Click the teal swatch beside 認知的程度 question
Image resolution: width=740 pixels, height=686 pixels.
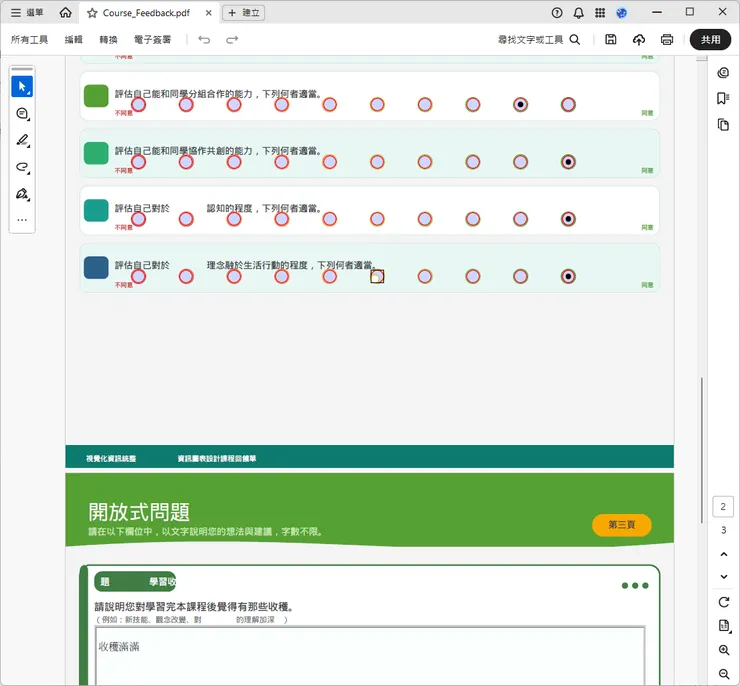[x=96, y=210]
